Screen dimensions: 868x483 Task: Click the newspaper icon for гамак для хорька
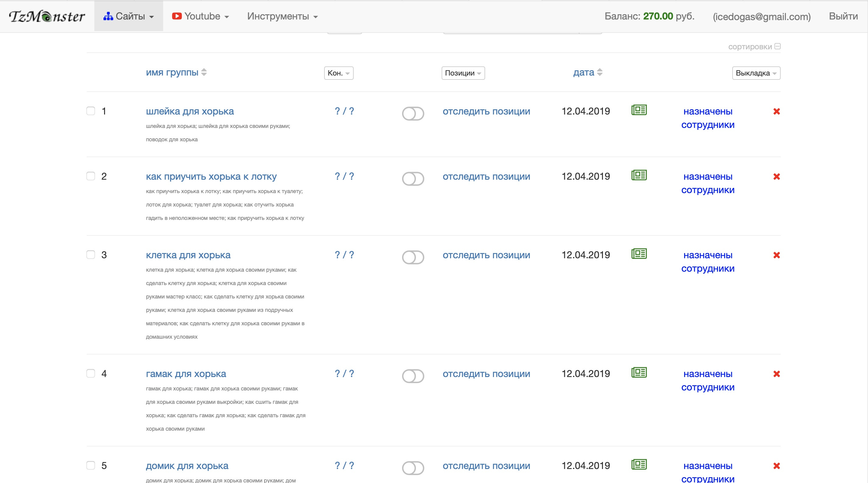(639, 372)
